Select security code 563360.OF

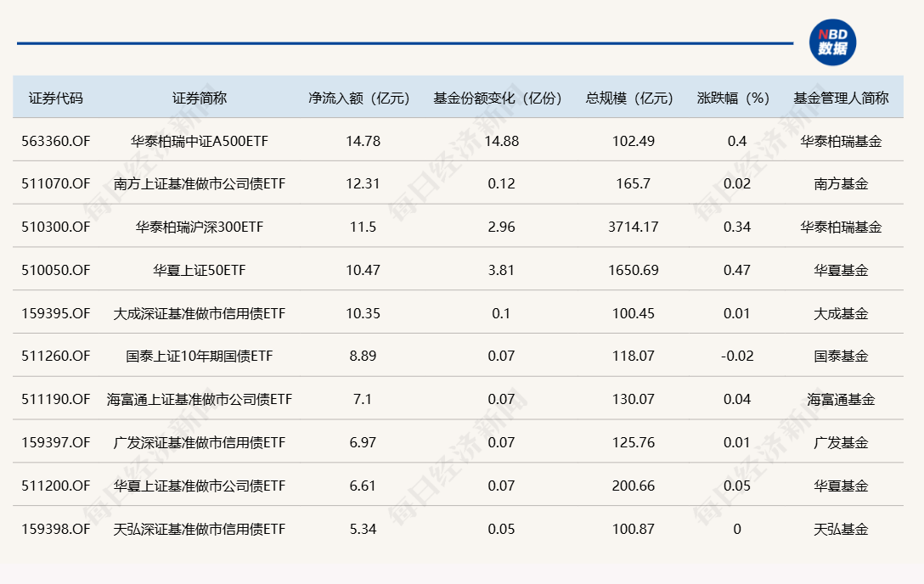(x=56, y=141)
